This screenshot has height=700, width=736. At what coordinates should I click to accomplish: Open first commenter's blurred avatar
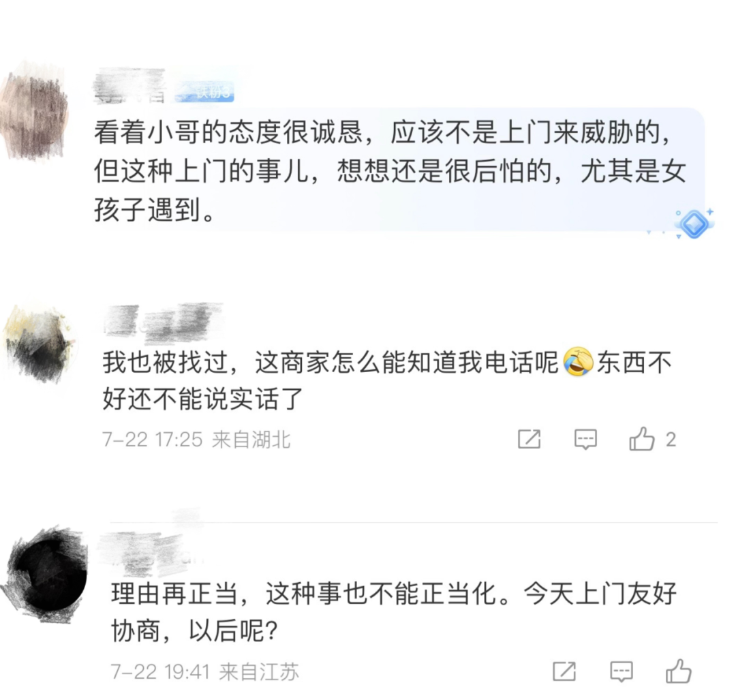click(34, 112)
